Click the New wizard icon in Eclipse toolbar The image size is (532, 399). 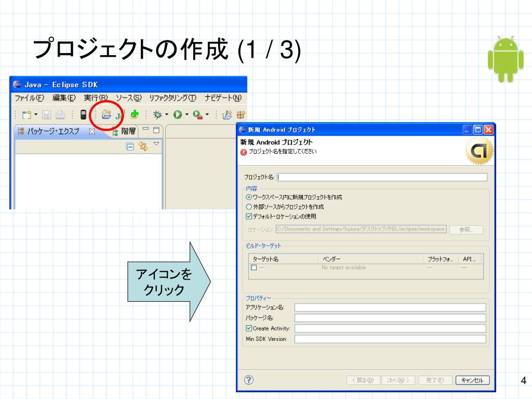26,115
